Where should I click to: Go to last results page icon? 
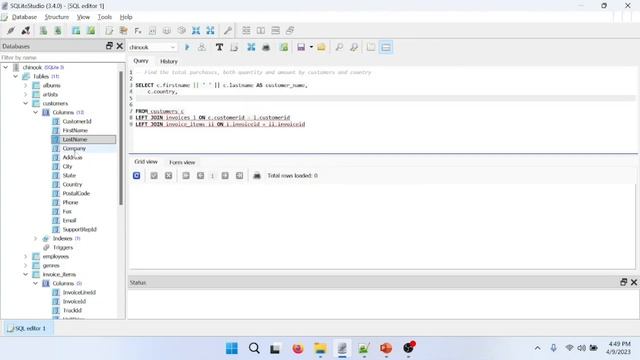click(x=240, y=176)
